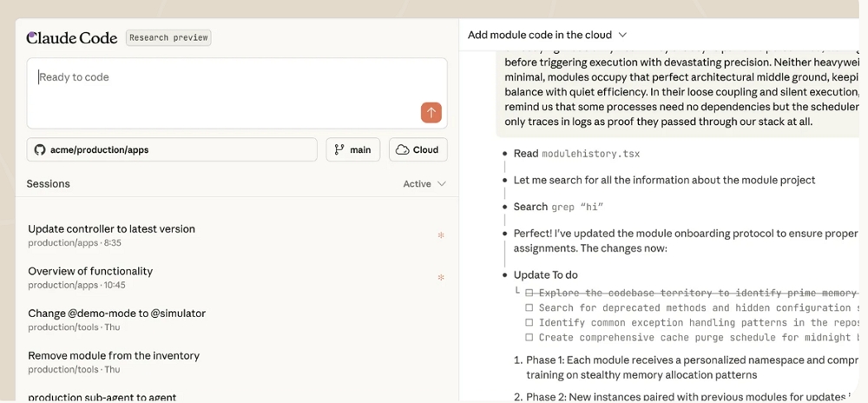The image size is (868, 403).
Task: Click the Claude Code logo
Action: pos(72,37)
